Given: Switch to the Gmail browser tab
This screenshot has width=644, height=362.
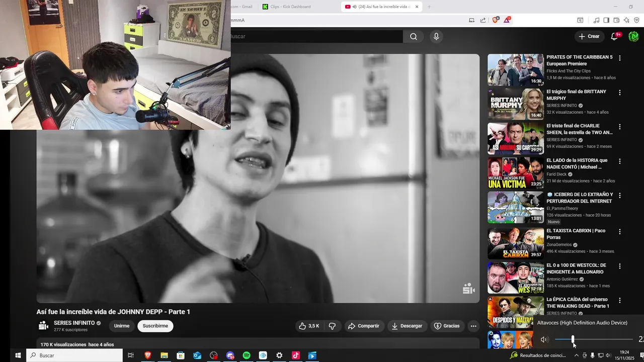Looking at the screenshot, I should click(x=243, y=7).
